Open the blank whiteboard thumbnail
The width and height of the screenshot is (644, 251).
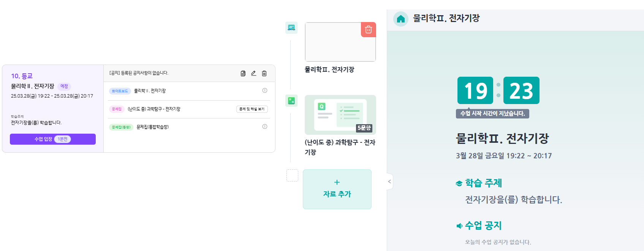(340, 42)
